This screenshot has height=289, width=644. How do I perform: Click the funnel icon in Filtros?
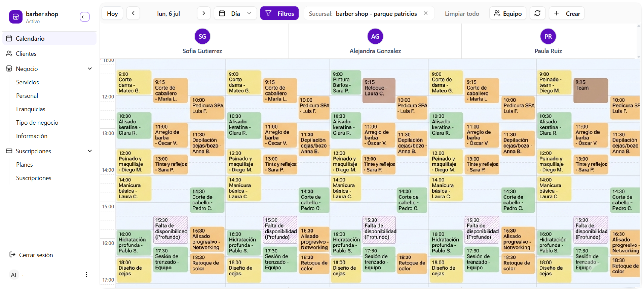point(268,13)
